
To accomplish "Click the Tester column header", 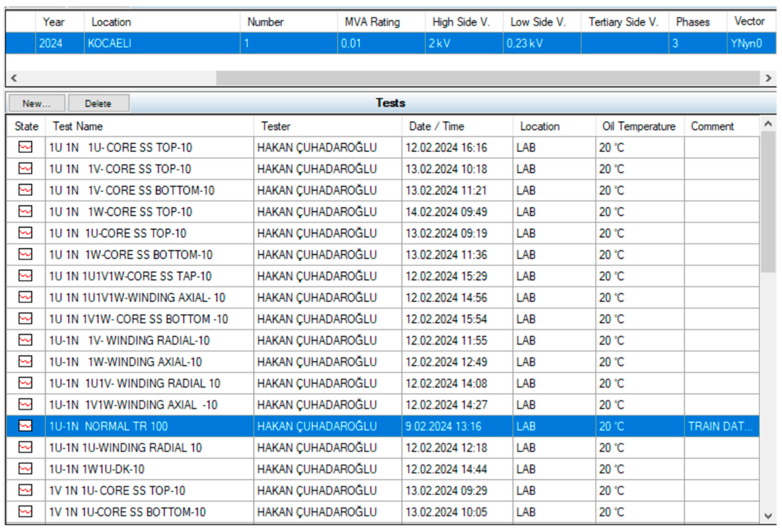I will point(275,126).
